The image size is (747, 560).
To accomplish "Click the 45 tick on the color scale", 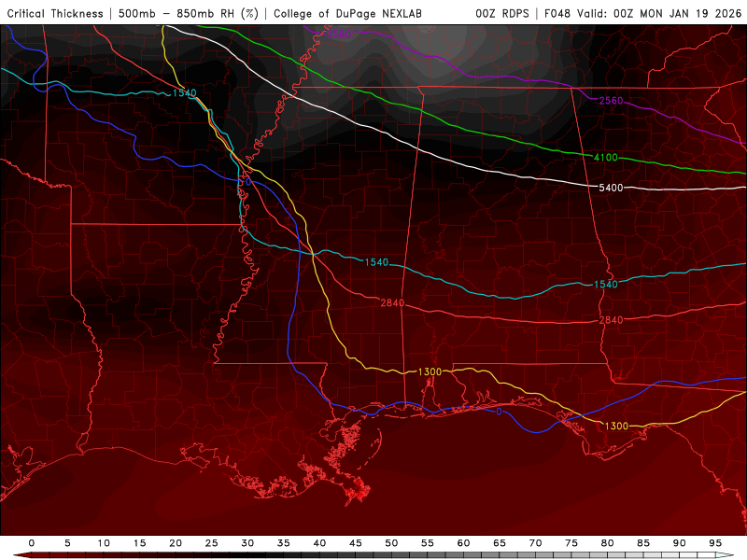I will (x=356, y=543).
